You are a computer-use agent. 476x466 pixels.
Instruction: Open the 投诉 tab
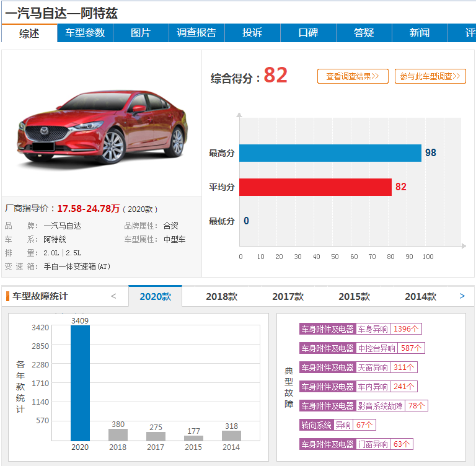point(253,33)
